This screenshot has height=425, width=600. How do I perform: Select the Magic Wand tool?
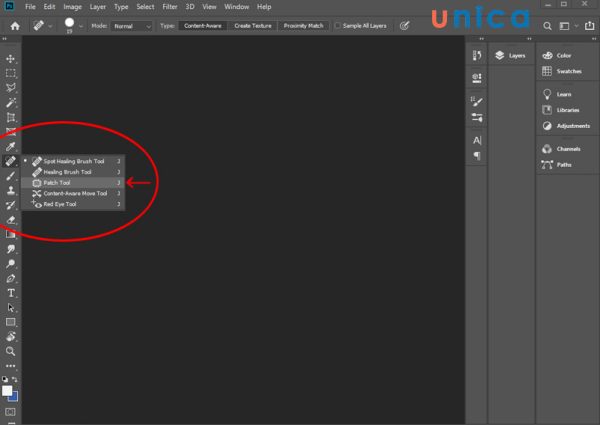coord(10,103)
